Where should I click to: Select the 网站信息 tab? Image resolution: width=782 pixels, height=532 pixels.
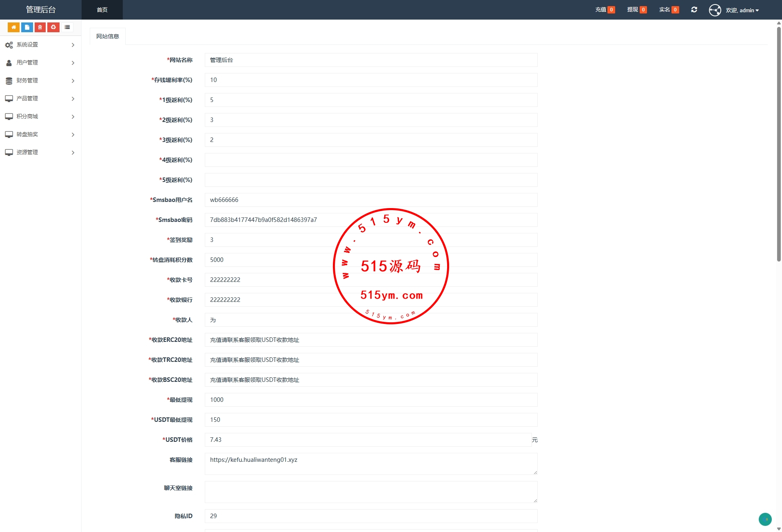(x=108, y=36)
